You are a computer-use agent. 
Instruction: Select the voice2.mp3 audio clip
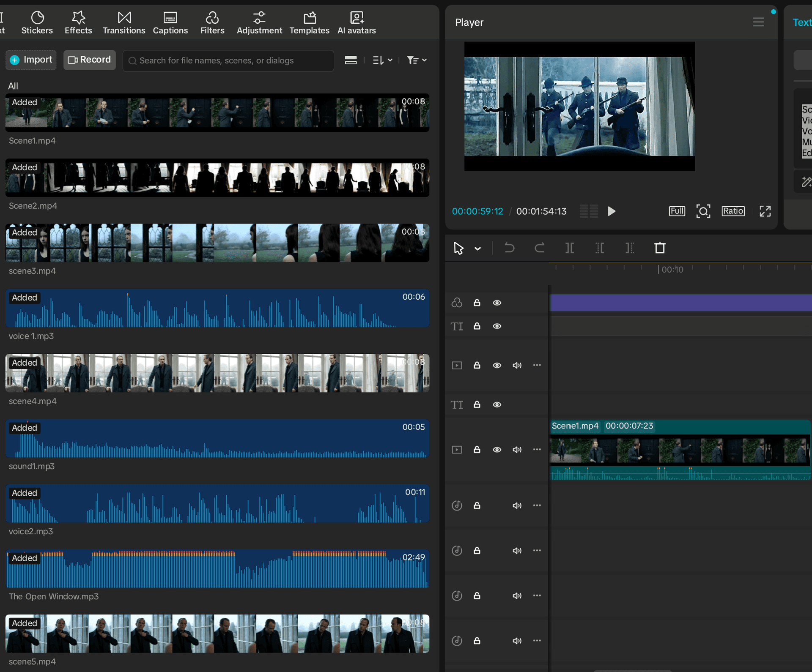pos(217,503)
